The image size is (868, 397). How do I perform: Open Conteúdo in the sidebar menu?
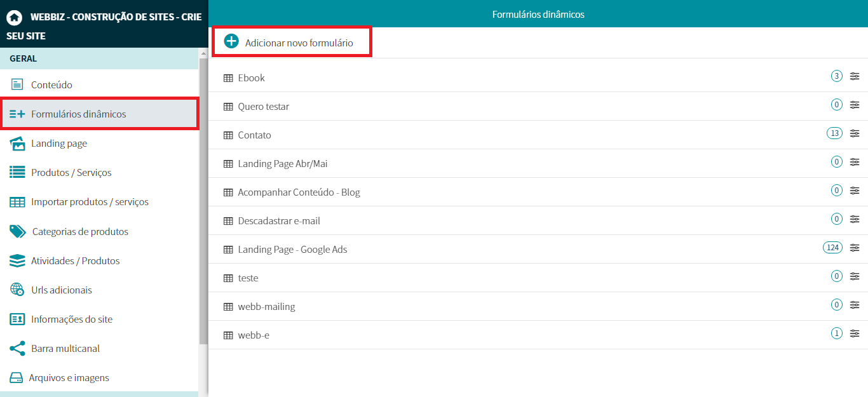point(51,85)
